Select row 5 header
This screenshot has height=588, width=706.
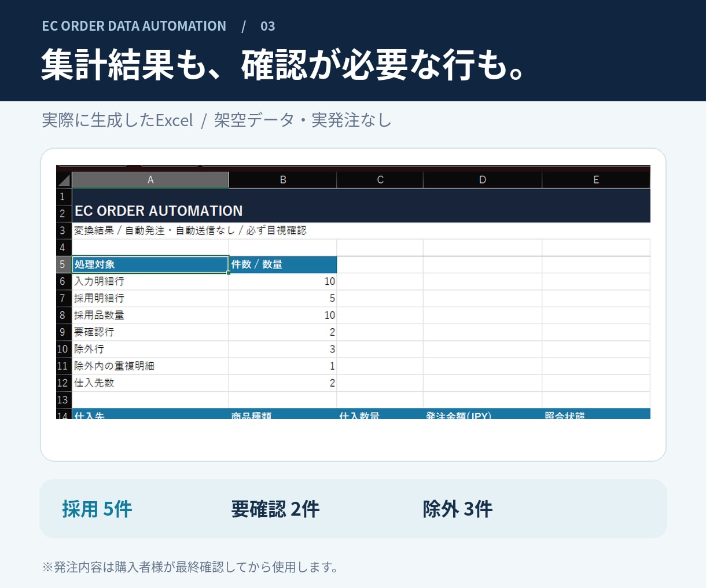(64, 264)
